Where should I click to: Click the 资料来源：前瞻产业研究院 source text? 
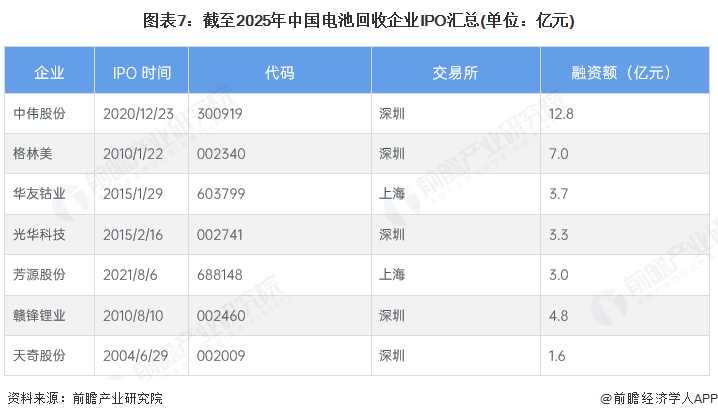click(84, 398)
